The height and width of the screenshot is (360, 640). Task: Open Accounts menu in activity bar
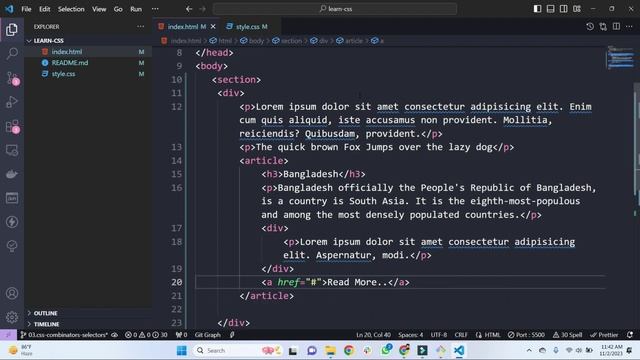coord(12,293)
